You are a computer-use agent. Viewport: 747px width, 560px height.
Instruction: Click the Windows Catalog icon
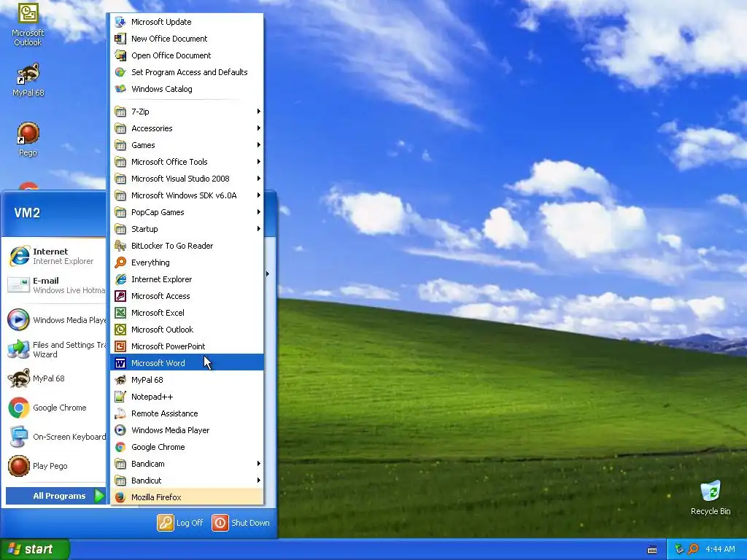(x=120, y=88)
